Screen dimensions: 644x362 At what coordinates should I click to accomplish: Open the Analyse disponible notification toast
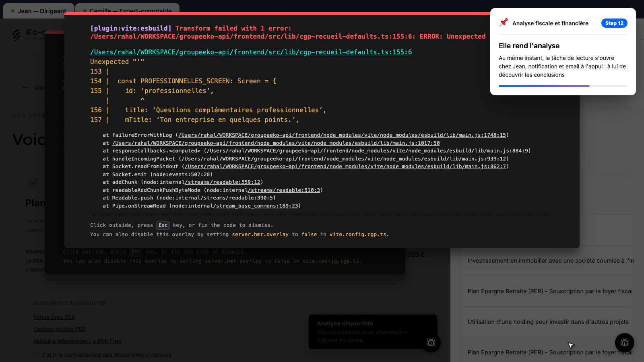pos(373,332)
